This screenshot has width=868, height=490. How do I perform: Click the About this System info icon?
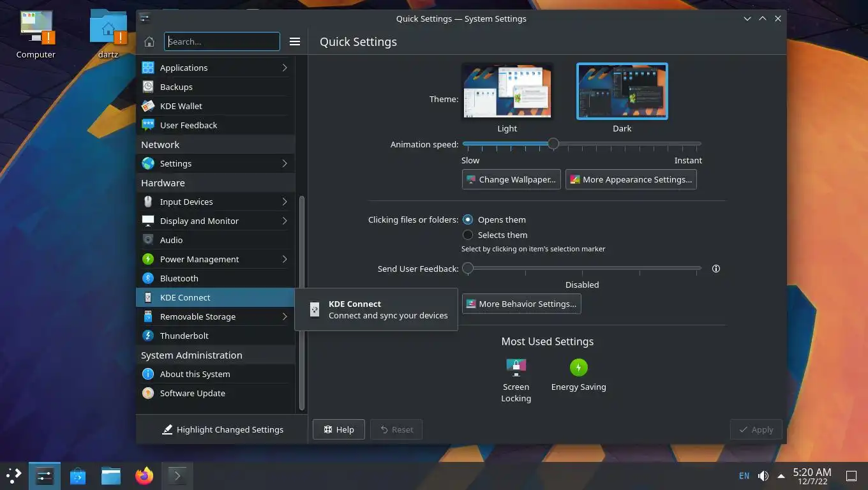tap(148, 374)
